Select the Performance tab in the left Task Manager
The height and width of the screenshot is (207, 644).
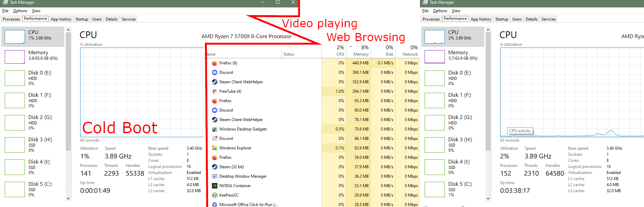pyautogui.click(x=35, y=19)
